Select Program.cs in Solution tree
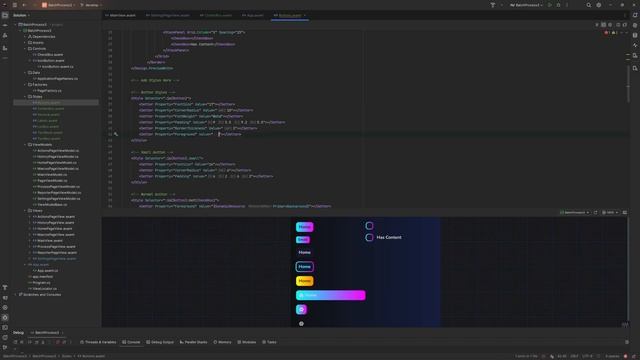640x360 pixels. click(39, 282)
